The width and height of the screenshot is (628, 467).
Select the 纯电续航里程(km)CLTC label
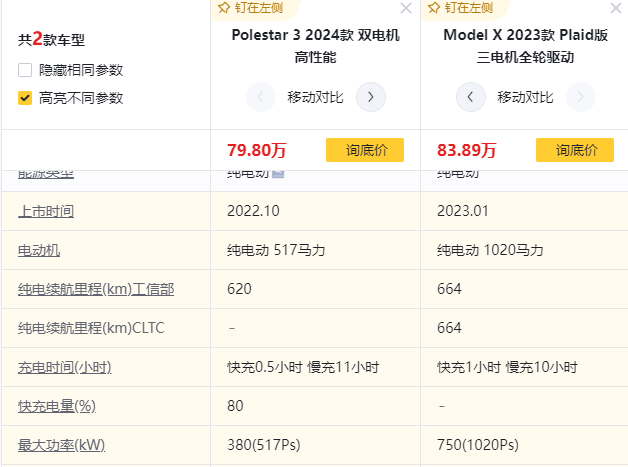pyautogui.click(x=91, y=328)
